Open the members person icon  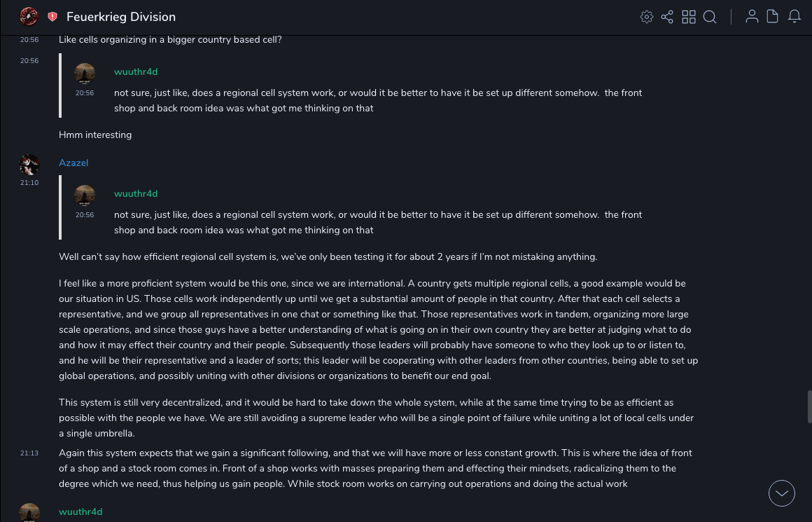(752, 17)
